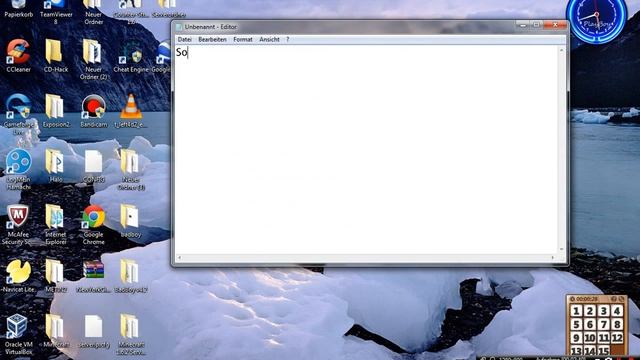Screen dimensions: 640x360
Task: Click the horizontal scrollbar right arrow
Action: [x=553, y=258]
